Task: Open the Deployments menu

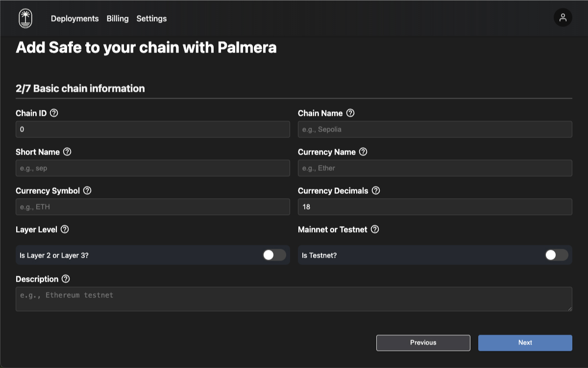Action: 75,18
